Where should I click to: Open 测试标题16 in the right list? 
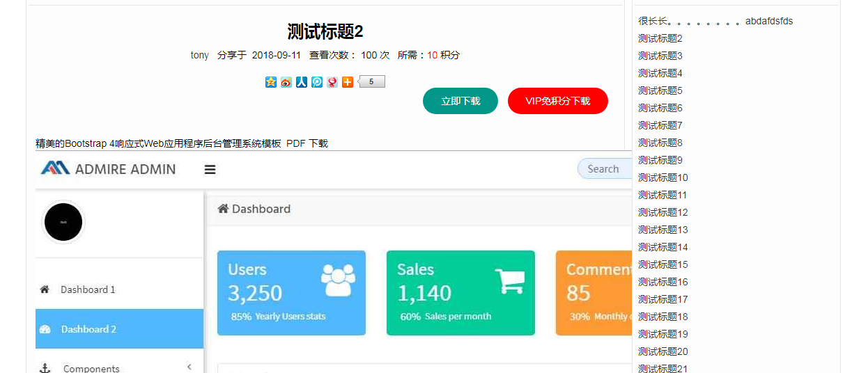[663, 282]
